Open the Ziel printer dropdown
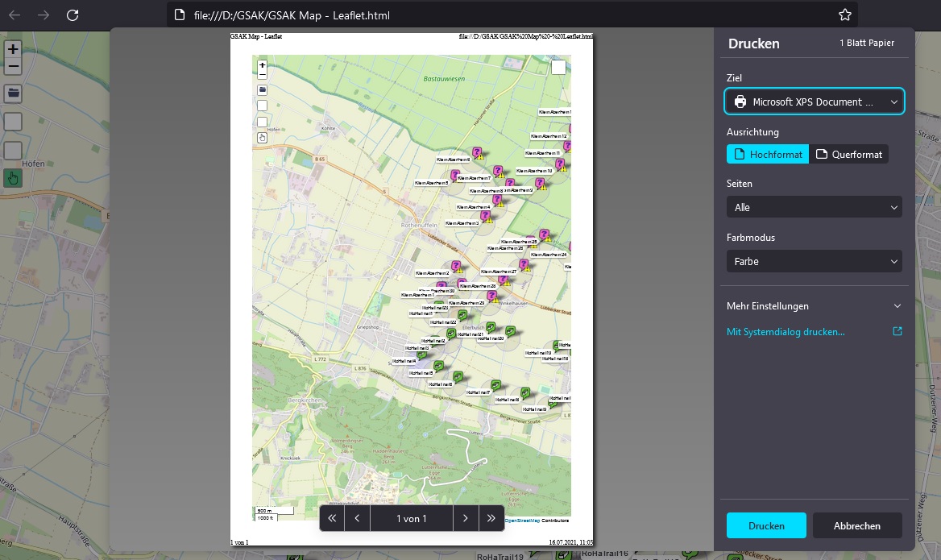Image resolution: width=941 pixels, height=560 pixels. pyautogui.click(x=814, y=102)
